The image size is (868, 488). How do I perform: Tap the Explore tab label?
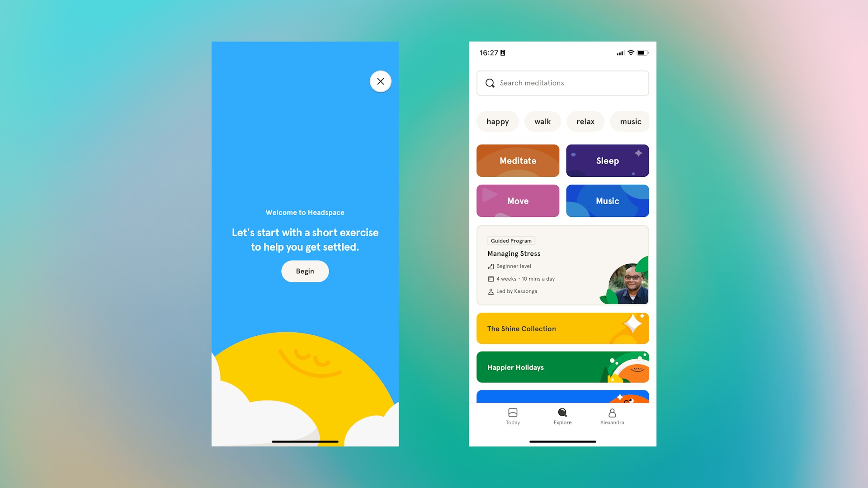click(562, 422)
